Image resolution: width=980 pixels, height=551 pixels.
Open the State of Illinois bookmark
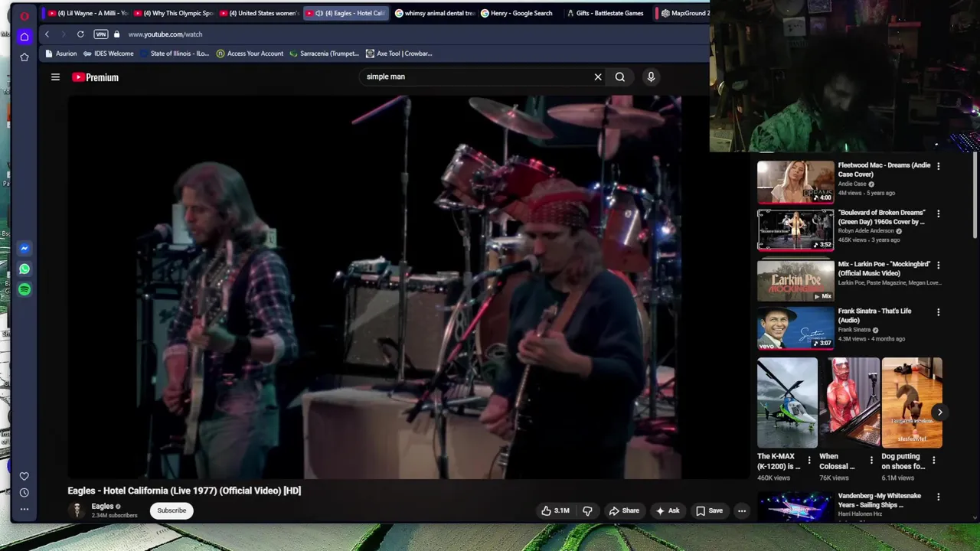[x=174, y=54]
